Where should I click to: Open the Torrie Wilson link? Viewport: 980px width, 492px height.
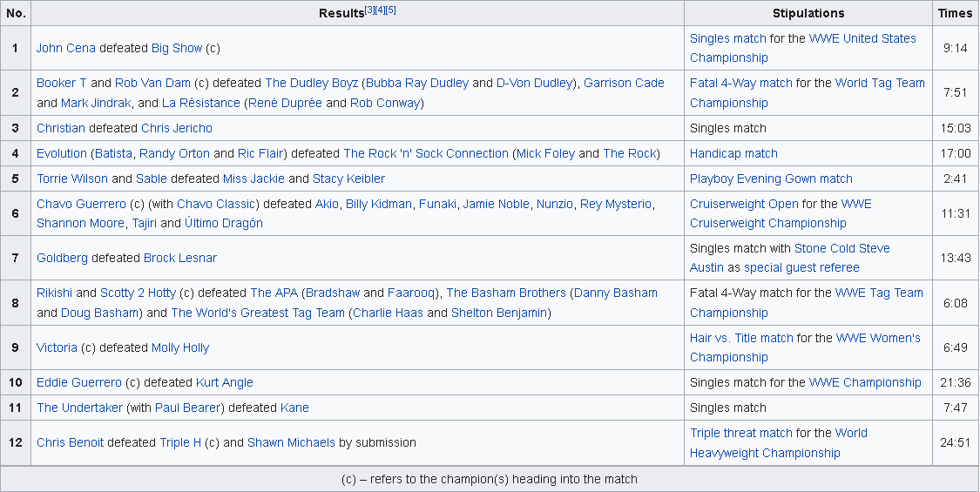coord(72,179)
